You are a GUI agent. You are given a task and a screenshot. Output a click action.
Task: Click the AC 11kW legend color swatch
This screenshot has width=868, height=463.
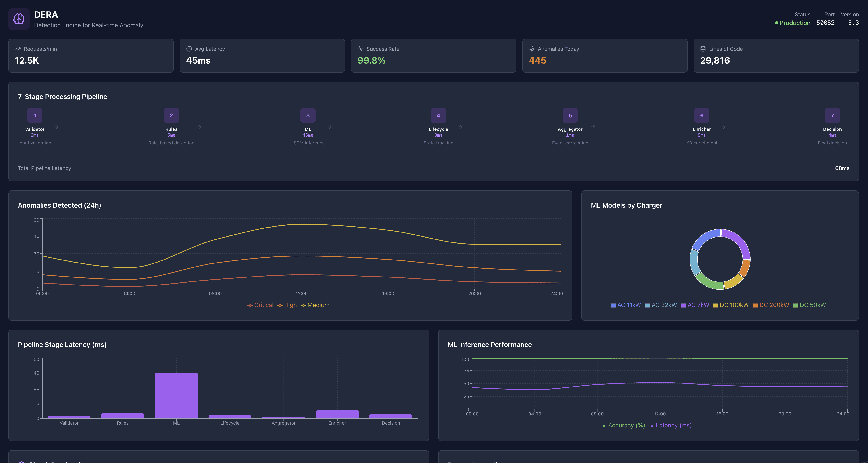(613, 305)
